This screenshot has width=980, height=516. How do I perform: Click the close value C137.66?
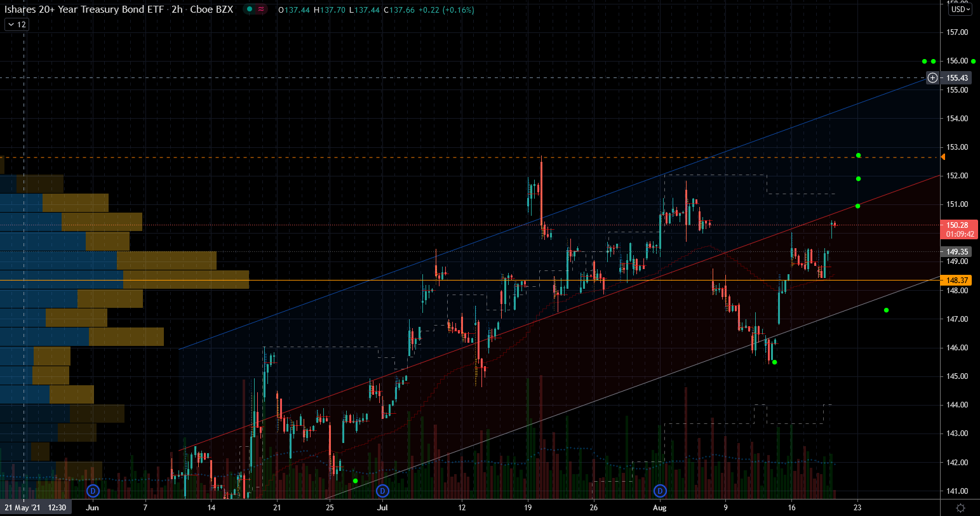399,10
